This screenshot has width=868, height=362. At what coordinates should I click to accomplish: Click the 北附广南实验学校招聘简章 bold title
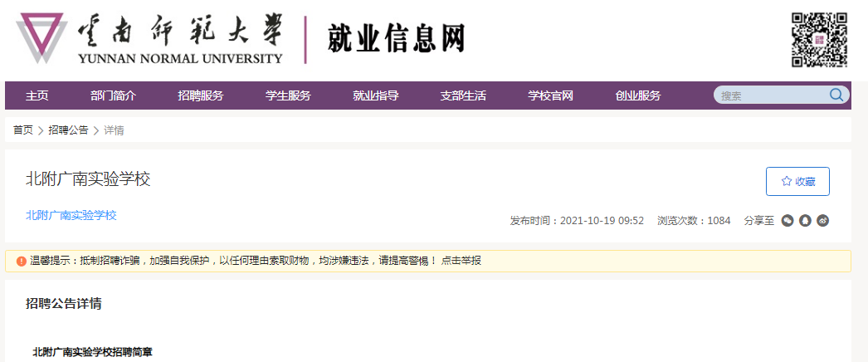(x=93, y=351)
